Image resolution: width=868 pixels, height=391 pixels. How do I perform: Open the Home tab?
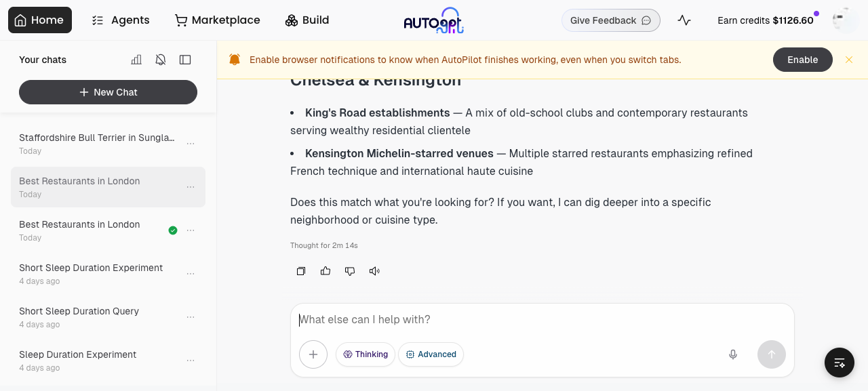(x=40, y=20)
